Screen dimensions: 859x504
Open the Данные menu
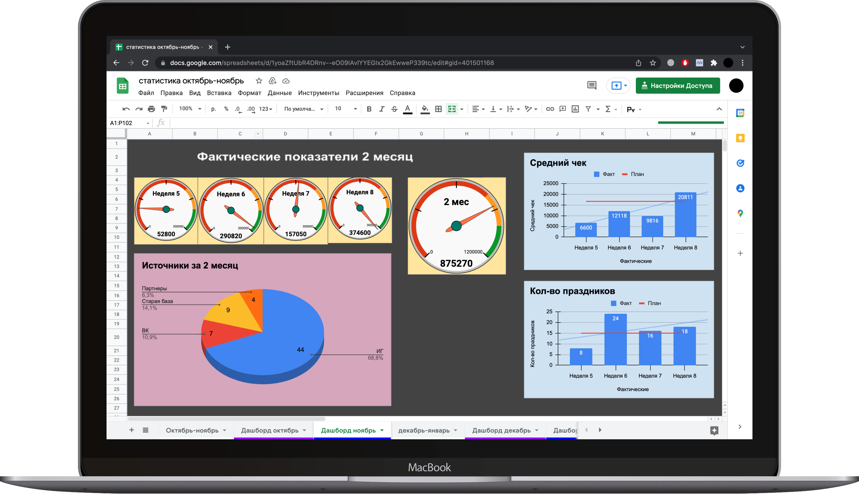(x=279, y=93)
